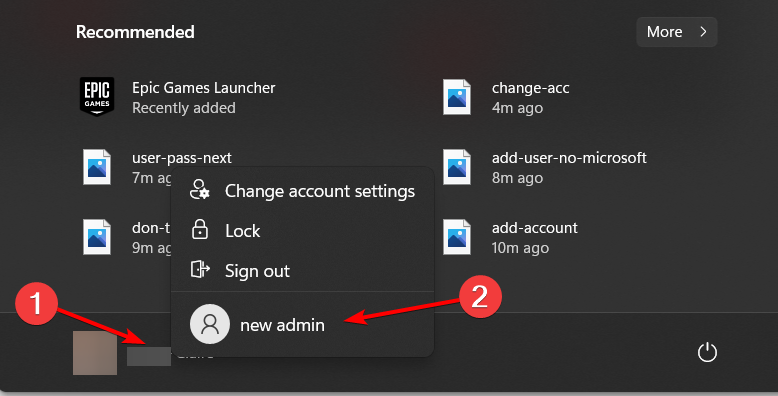Click the 4m ago timestamp
Screen dimensions: 778x396
tap(517, 108)
